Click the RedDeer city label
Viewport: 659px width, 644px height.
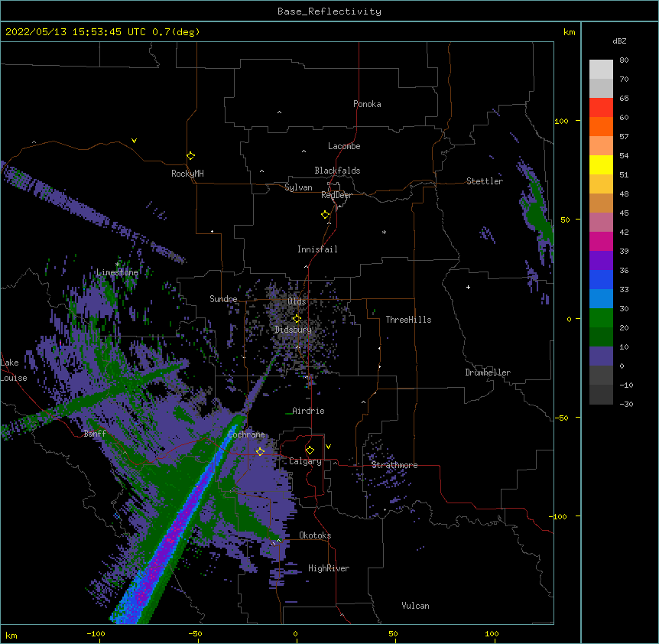(x=336, y=195)
